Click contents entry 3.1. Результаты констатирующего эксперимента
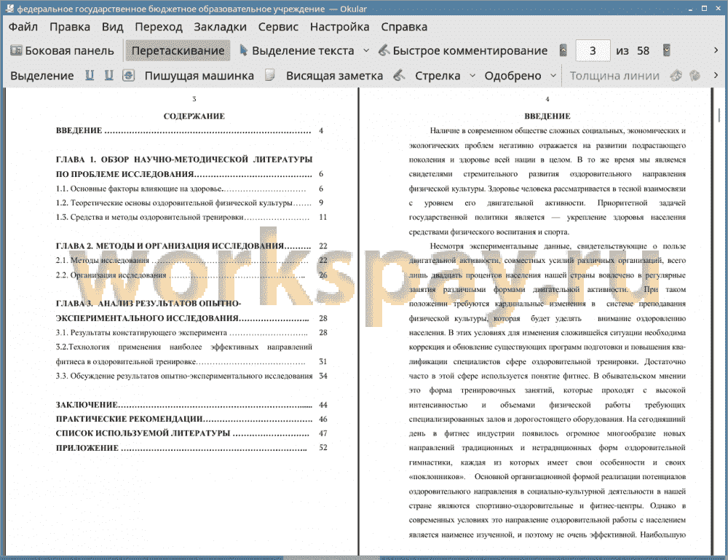The width and height of the screenshot is (728, 560). click(x=191, y=333)
